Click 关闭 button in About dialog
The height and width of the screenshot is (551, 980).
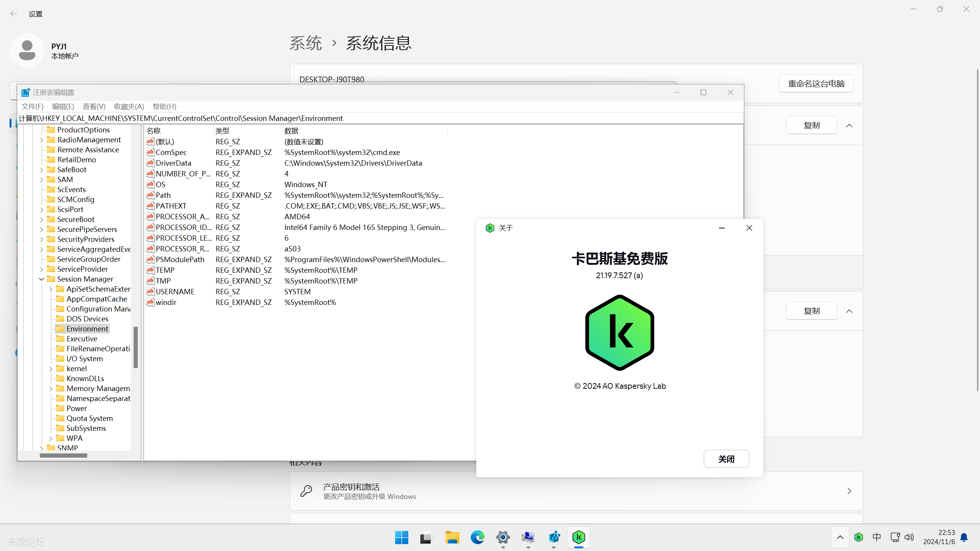coord(726,459)
